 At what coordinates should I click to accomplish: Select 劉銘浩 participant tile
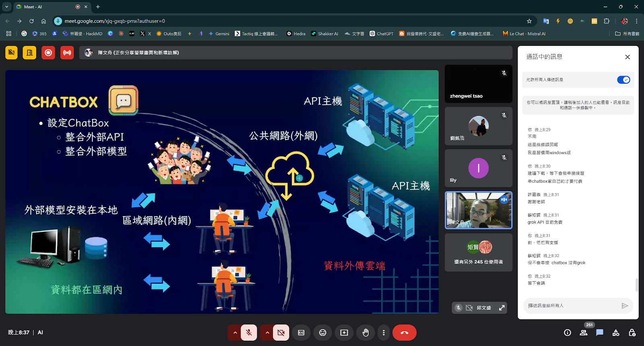click(x=479, y=126)
